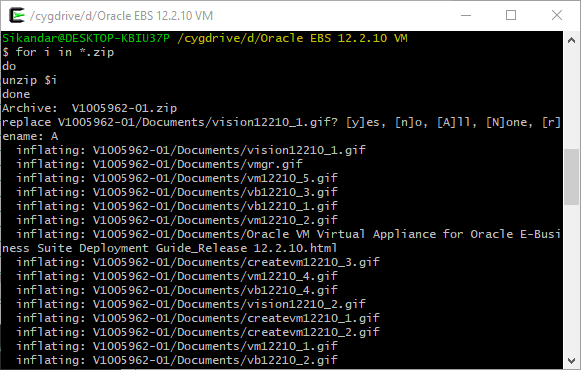Click scrollbar track below the thumb
This screenshot has height=370, width=581.
point(571,278)
